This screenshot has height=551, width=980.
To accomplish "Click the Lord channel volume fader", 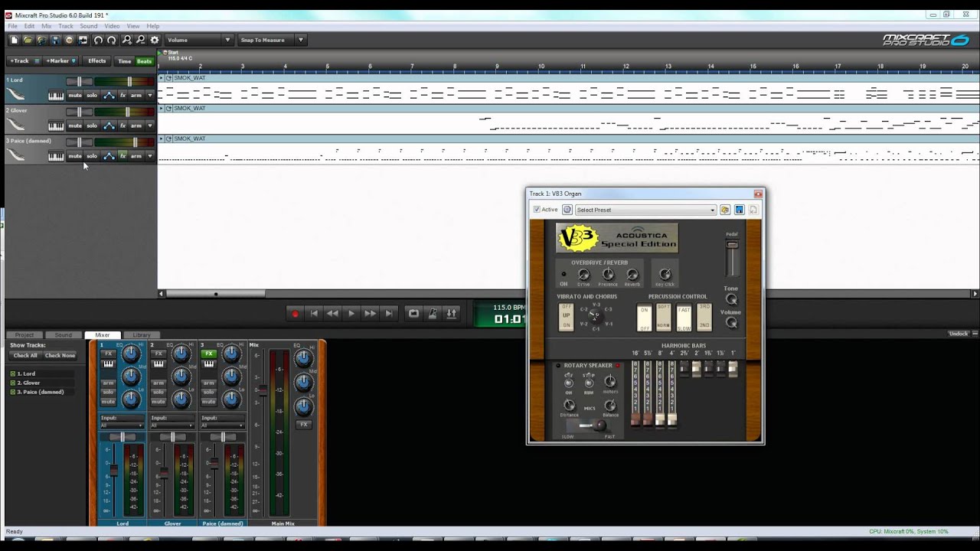I will tap(113, 470).
